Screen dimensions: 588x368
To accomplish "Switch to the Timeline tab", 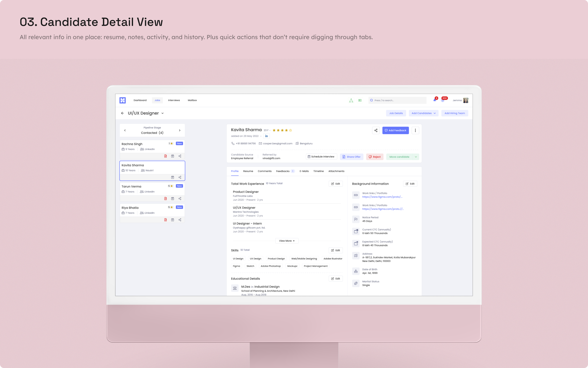I will pyautogui.click(x=318, y=171).
